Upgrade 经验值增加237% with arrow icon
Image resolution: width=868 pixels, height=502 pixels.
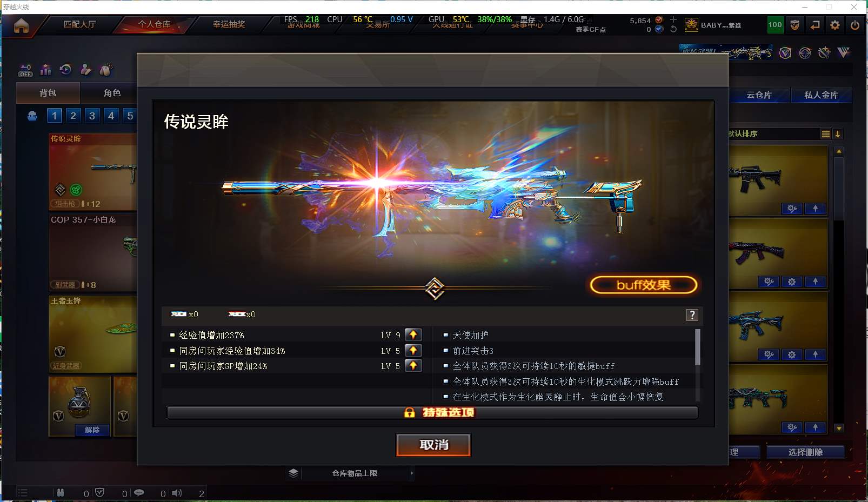click(x=413, y=335)
